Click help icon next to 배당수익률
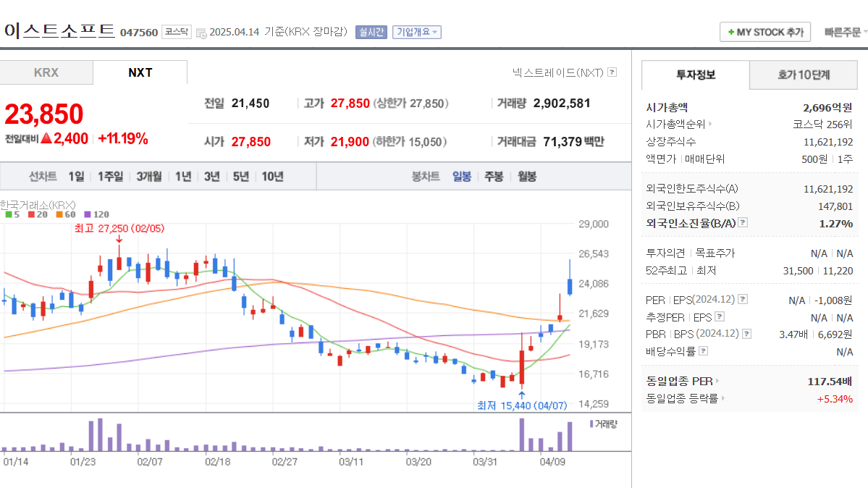This screenshot has width=868, height=488. 703,350
